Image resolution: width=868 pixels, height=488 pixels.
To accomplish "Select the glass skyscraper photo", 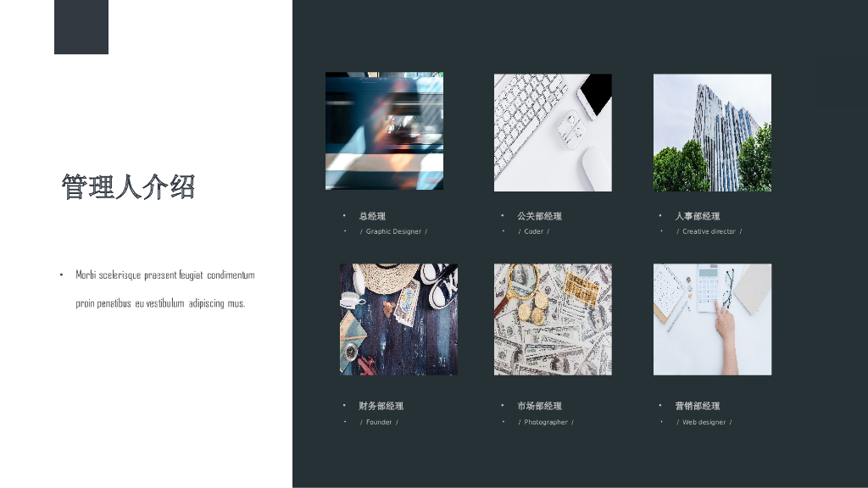I will click(x=712, y=133).
